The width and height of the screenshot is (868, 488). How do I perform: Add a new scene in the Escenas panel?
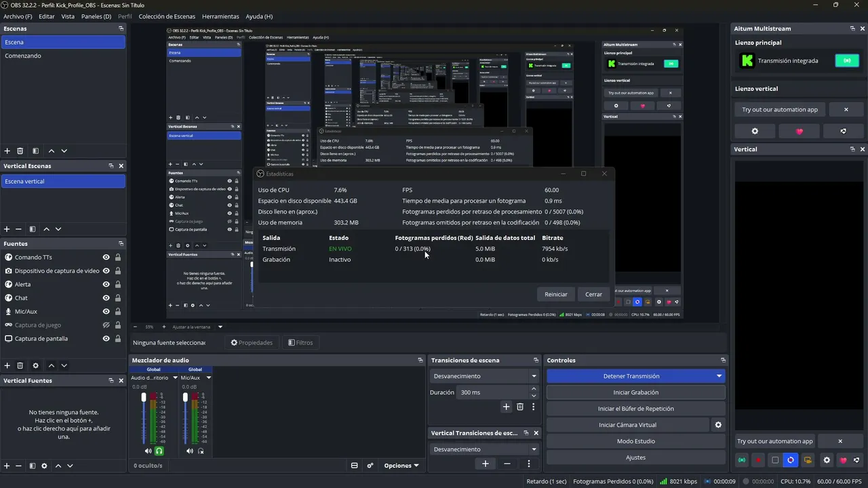pos(7,151)
